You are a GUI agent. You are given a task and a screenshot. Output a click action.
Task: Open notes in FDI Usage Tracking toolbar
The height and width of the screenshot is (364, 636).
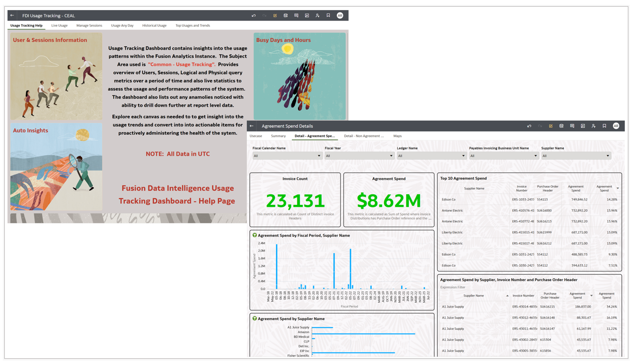[296, 15]
